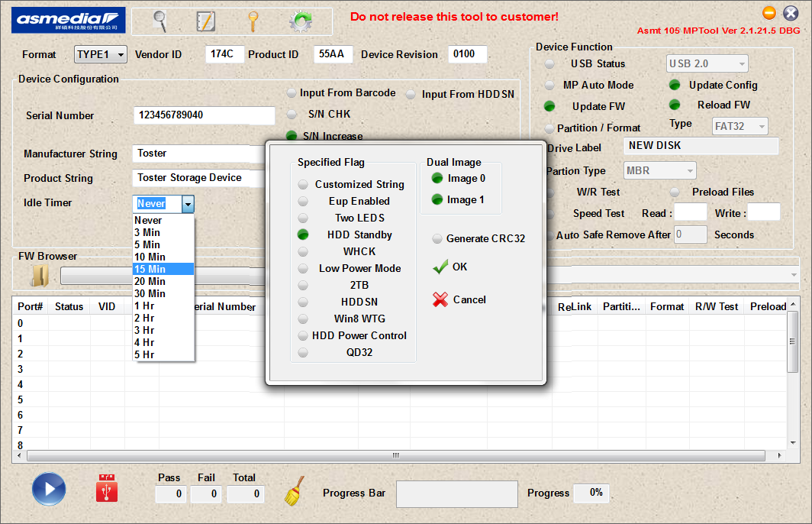This screenshot has width=812, height=524.
Task: Enable QD32 flag
Action: (303, 352)
